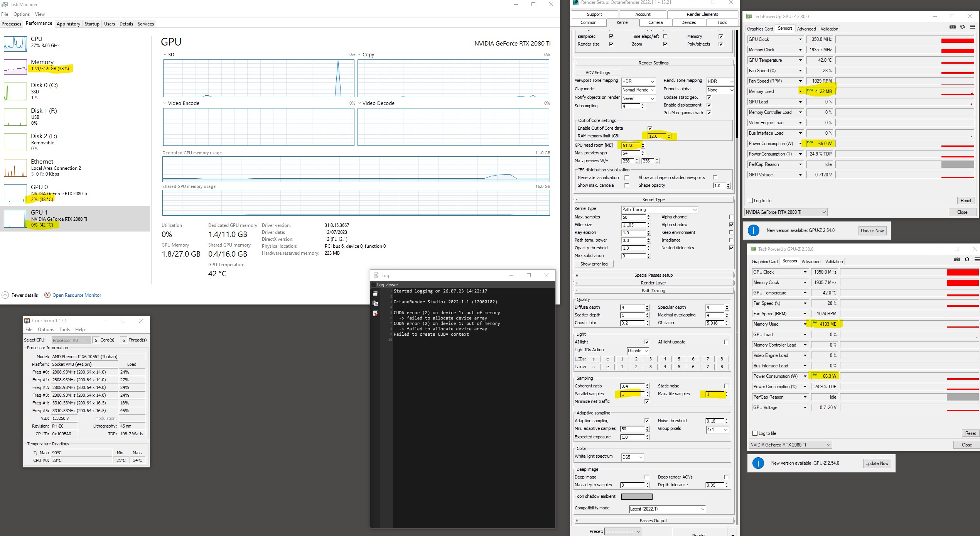Click the Show error log button
The image size is (980, 536).
pos(594,264)
